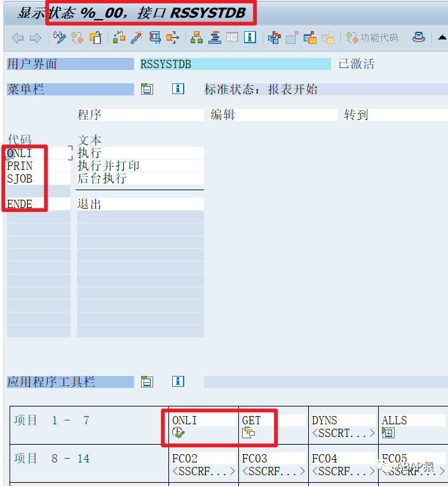This screenshot has height=486, width=448.
Task: Click the PRIN function code cell
Action: [39, 166]
